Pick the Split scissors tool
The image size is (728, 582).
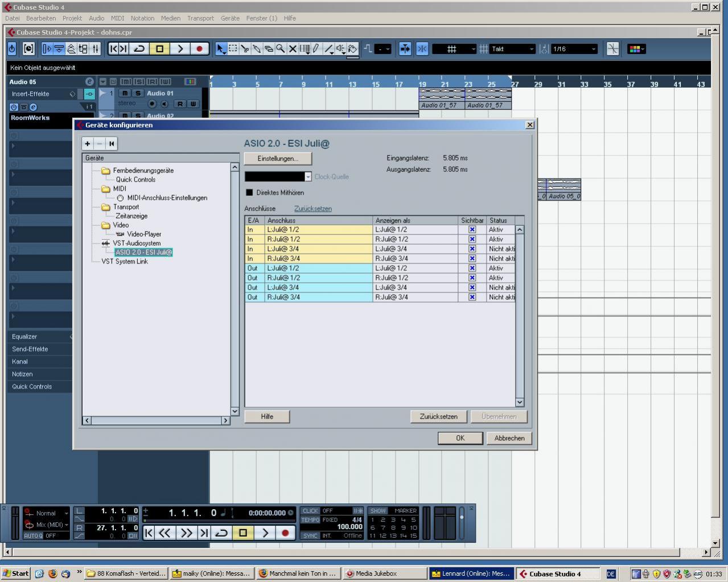click(x=245, y=49)
